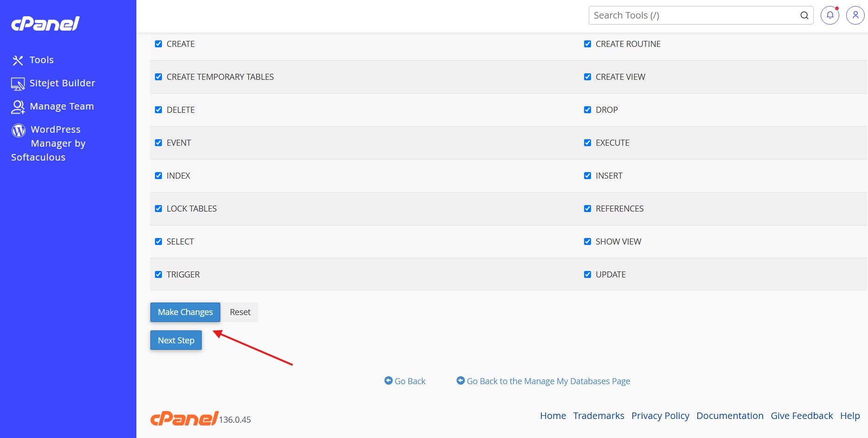Click the Manage Team person icon
Screen dimensions: 868x438
pos(18,107)
